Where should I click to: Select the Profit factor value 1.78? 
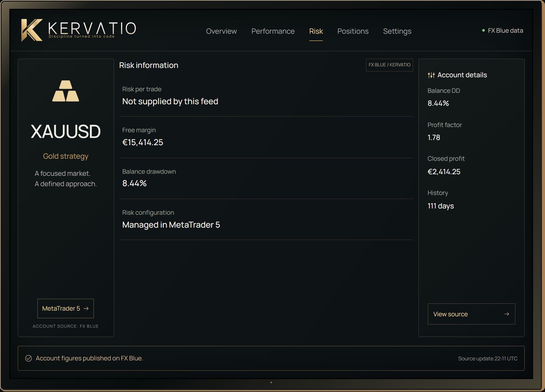[x=434, y=137]
